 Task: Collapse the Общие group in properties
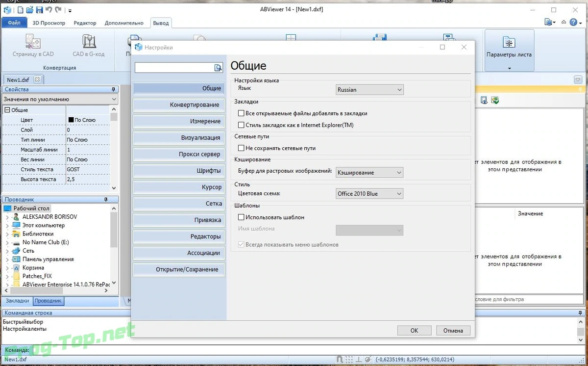pos(7,110)
